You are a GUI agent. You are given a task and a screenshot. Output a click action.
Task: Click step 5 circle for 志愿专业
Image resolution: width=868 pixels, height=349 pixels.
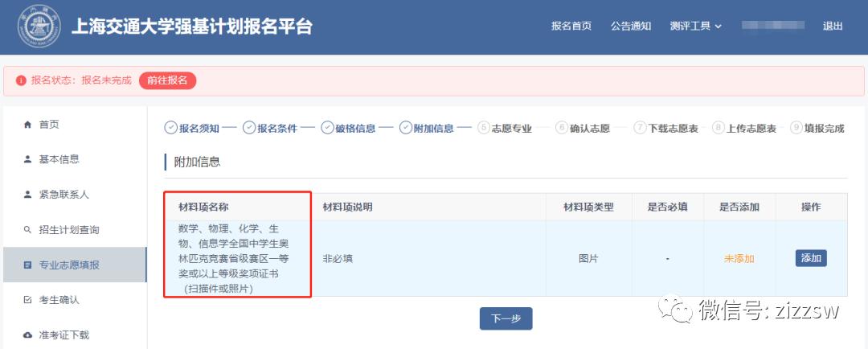tap(484, 128)
